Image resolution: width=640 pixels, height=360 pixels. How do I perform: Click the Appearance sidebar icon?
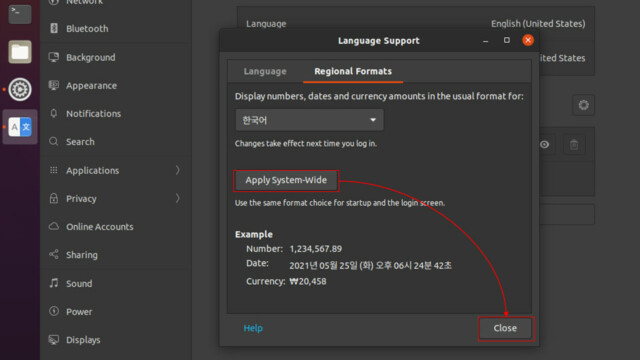pos(54,85)
